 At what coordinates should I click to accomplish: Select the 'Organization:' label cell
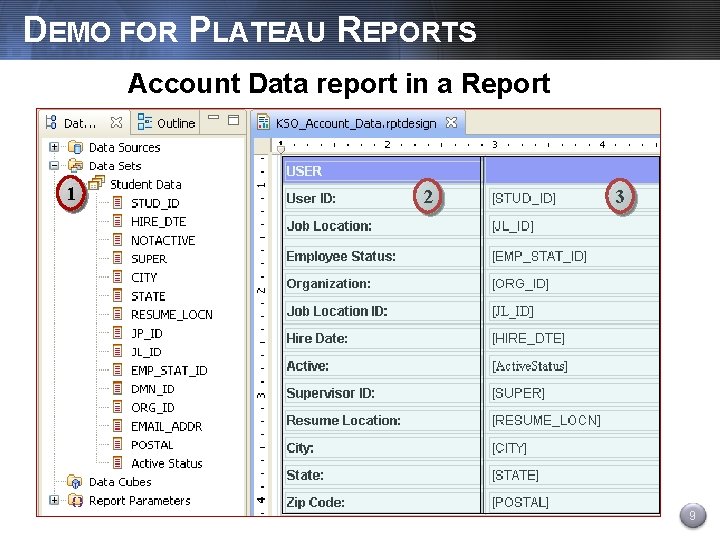382,284
